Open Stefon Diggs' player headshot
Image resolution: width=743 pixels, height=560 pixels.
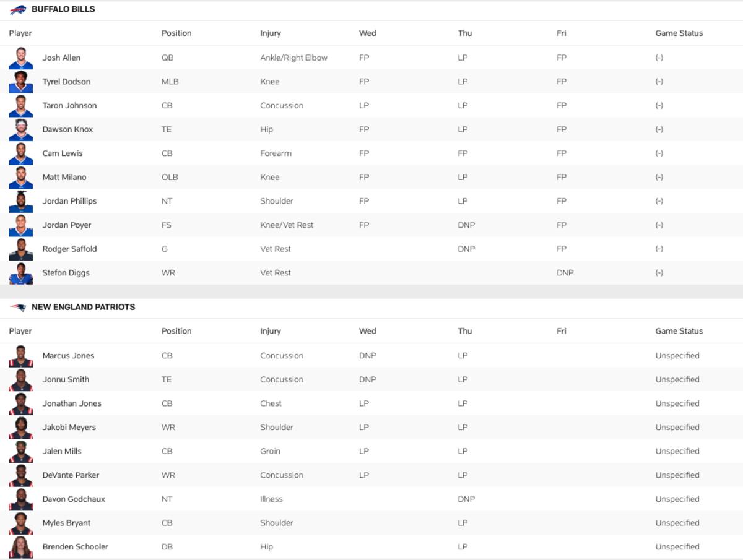click(x=21, y=273)
